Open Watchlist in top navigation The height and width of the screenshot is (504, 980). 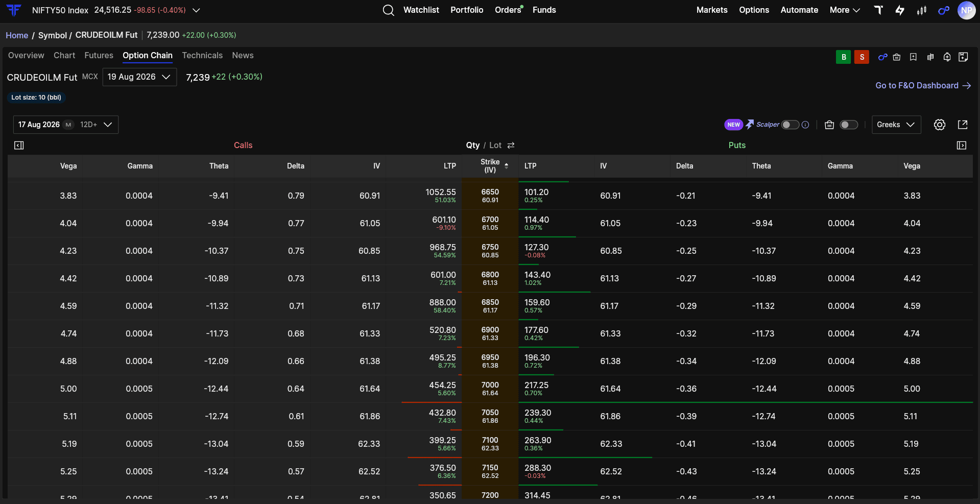click(421, 10)
